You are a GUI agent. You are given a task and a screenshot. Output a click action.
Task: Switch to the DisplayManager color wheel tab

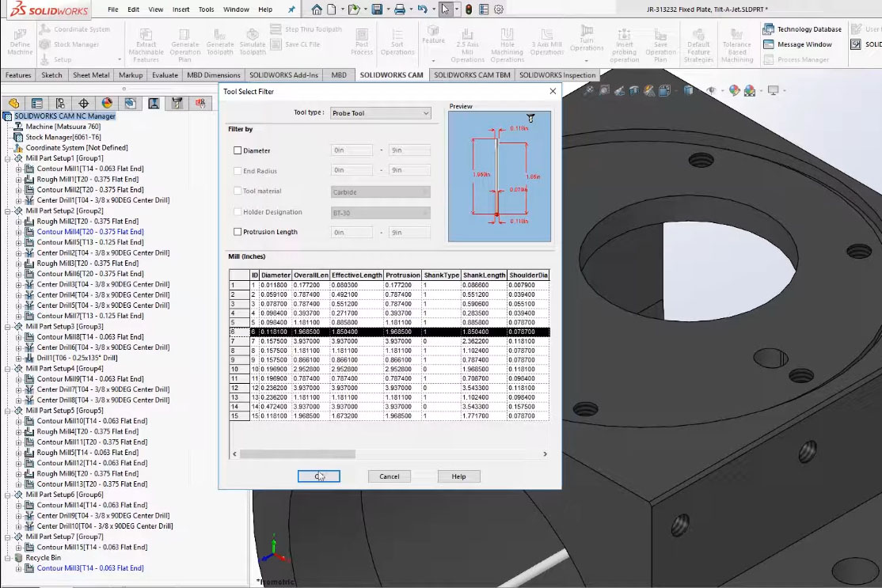tap(107, 104)
